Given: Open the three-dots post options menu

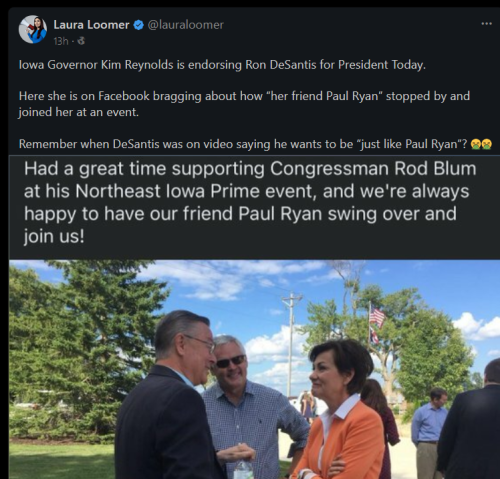Looking at the screenshot, I should (x=486, y=24).
